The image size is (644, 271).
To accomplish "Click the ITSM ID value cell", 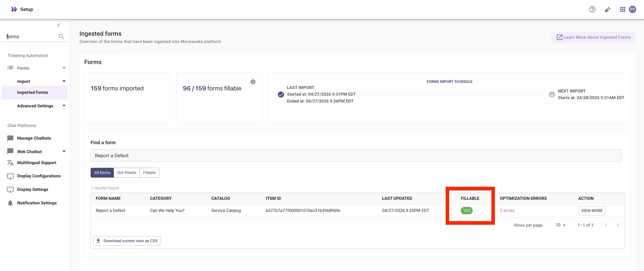I will [303, 211].
